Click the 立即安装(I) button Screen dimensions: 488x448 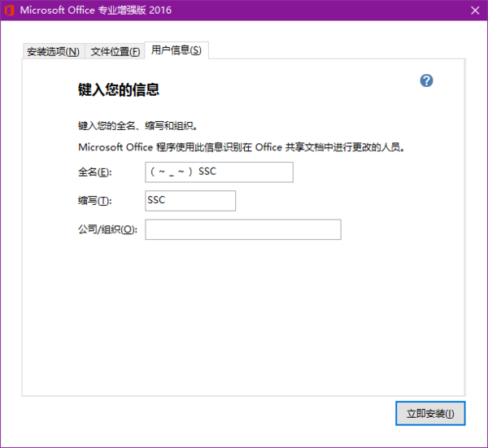[430, 414]
